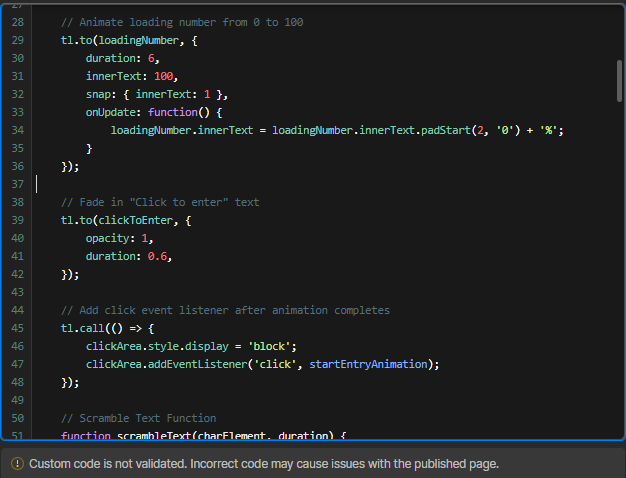The image size is (626, 478).
Task: Click the line 'snap: { innerText: 1 },'
Action: click(156, 94)
